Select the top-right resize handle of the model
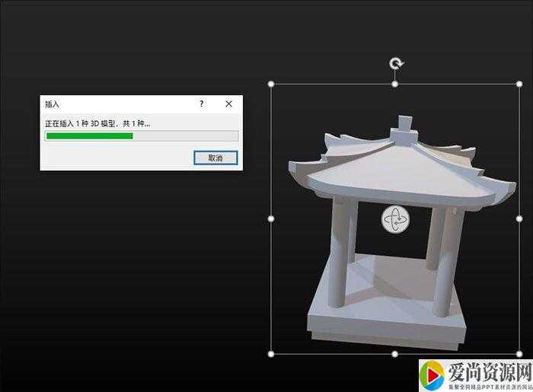Image resolution: width=533 pixels, height=392 pixels. [x=519, y=84]
